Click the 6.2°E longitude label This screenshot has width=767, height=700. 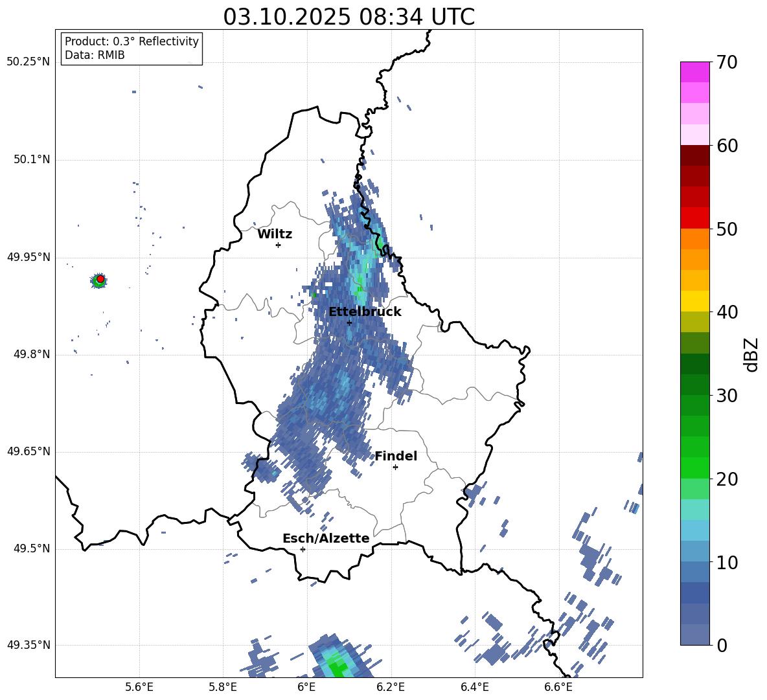[391, 687]
